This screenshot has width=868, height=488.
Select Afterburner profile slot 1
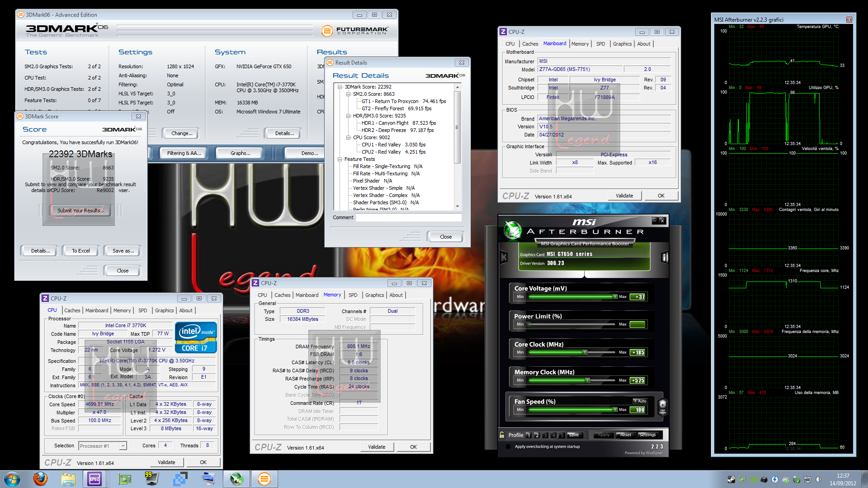[528, 435]
